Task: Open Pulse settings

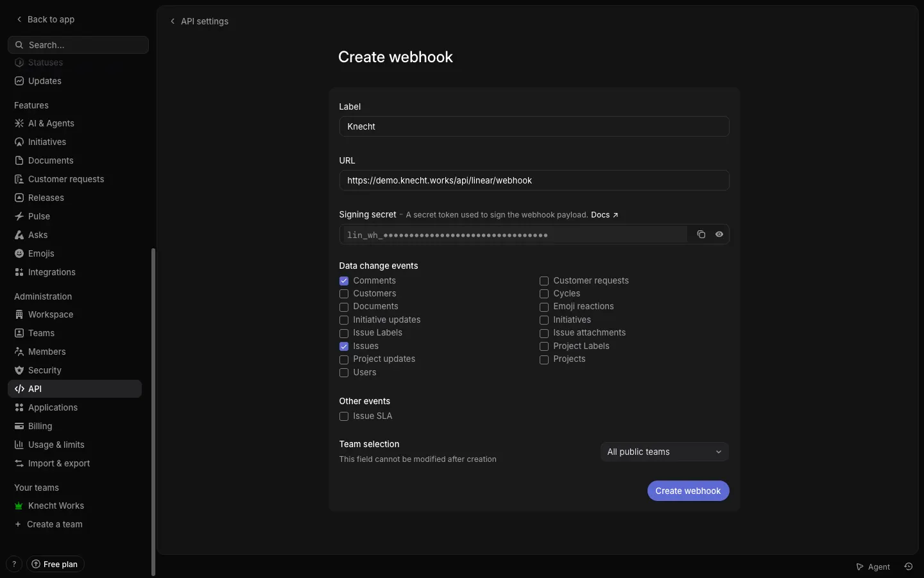Action: click(74, 216)
